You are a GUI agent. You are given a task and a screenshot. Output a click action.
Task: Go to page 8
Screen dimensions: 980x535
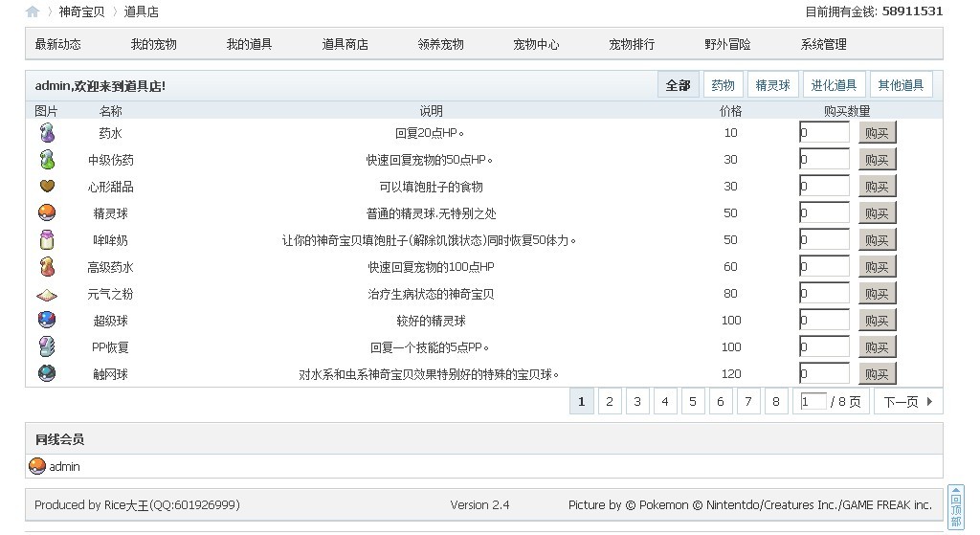[775, 401]
